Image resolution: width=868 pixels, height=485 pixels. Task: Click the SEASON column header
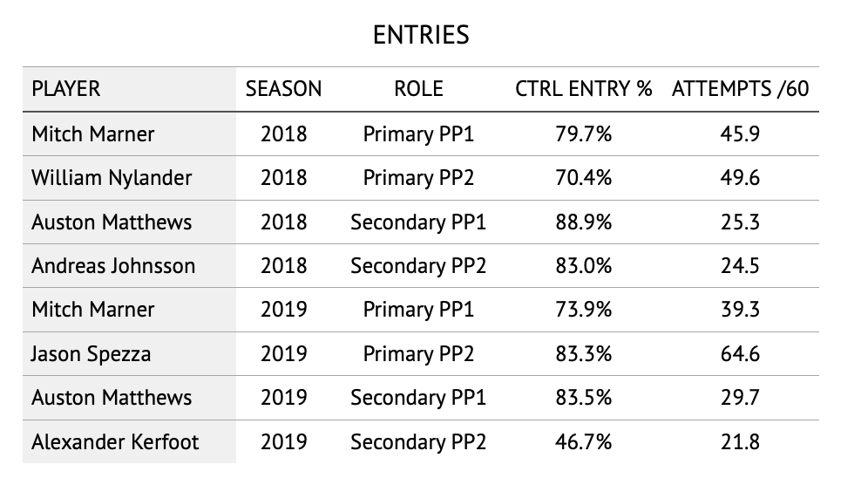pos(283,89)
